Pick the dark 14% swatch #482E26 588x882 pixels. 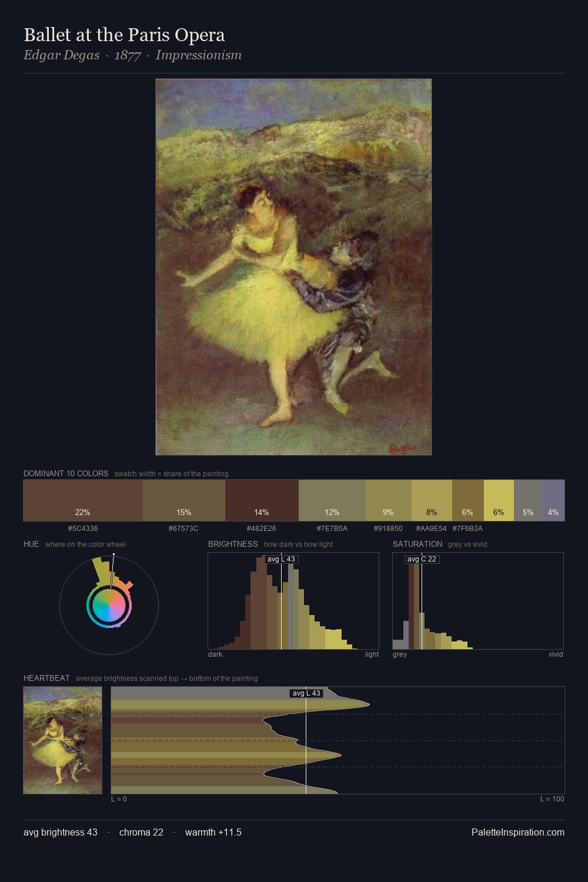(262, 500)
